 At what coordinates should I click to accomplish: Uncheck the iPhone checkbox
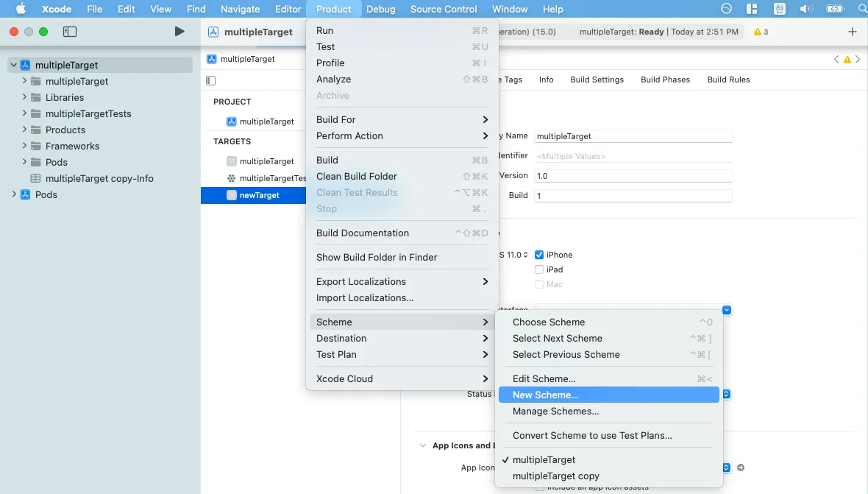click(539, 255)
